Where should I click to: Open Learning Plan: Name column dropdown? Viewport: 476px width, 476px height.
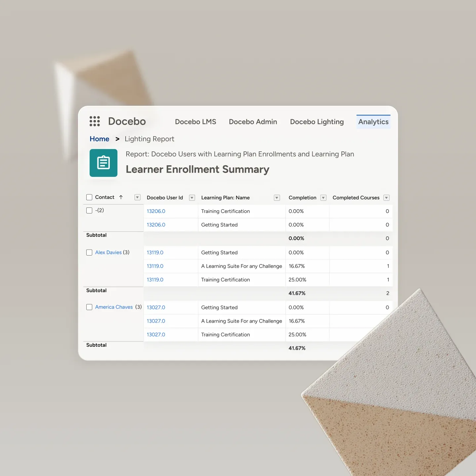coord(277,198)
